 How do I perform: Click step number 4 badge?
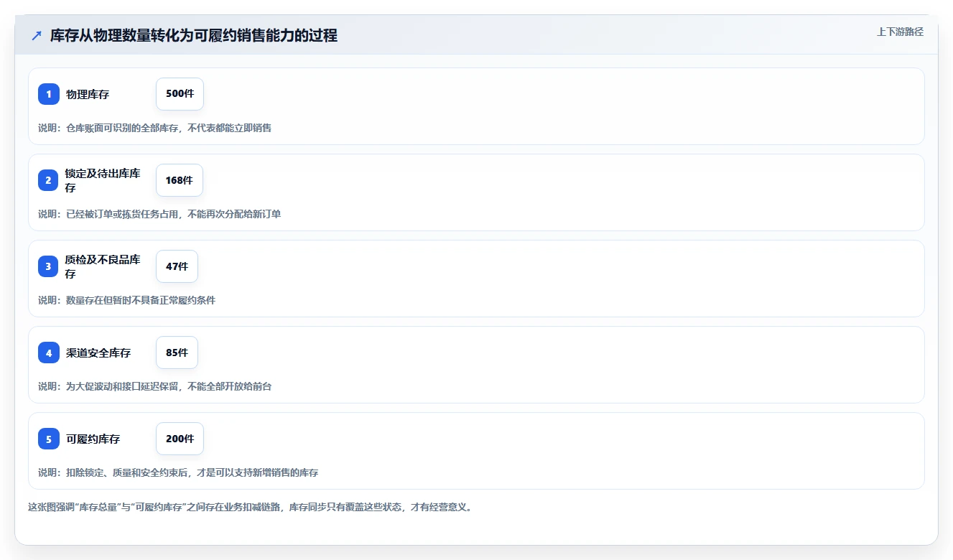[49, 353]
